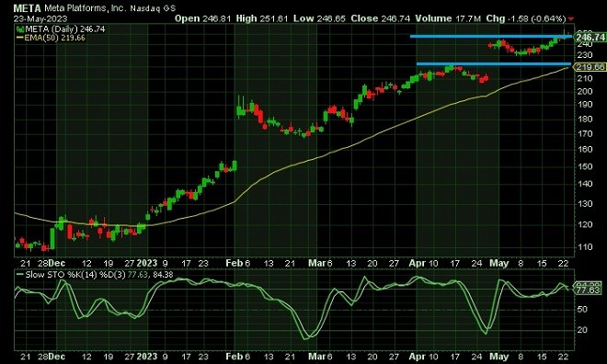
Task: Click 2023 on the price chart date axis
Action: [147, 264]
